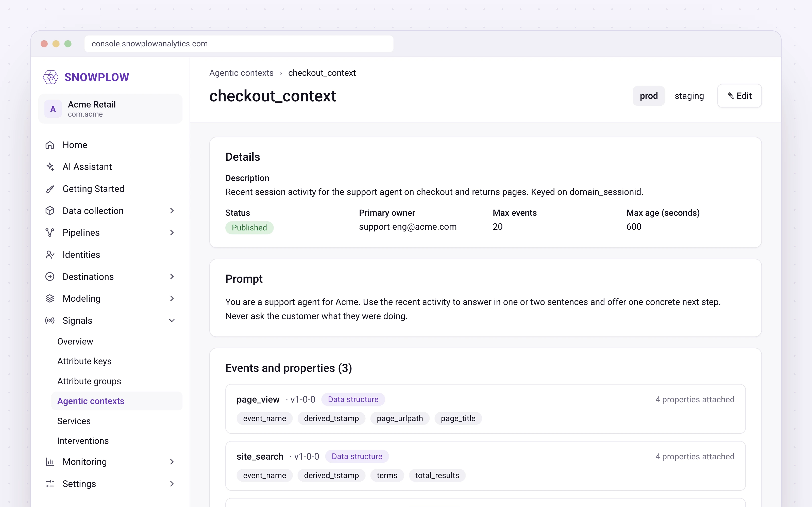Click the browser address bar
The width and height of the screenshot is (812, 507).
[x=239, y=44]
